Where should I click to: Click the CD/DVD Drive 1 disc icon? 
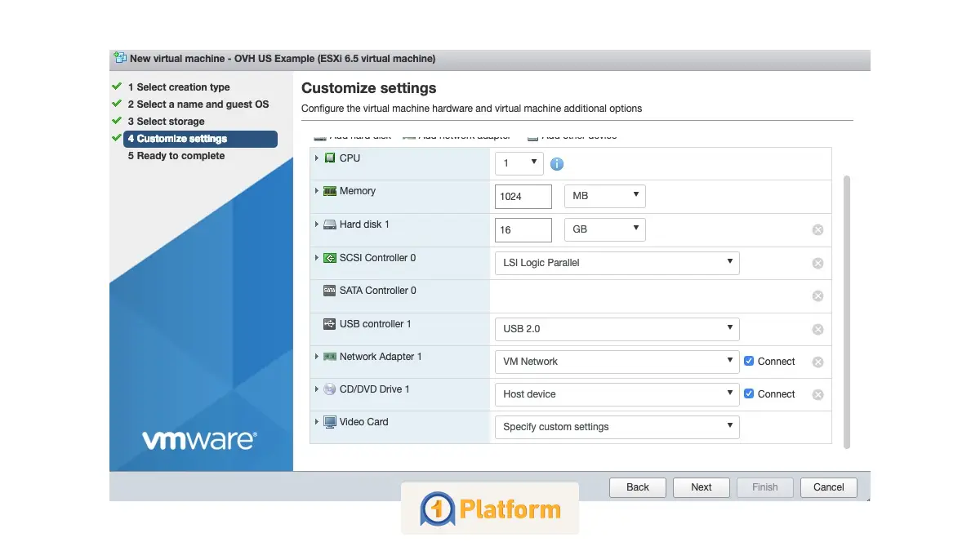pyautogui.click(x=327, y=389)
